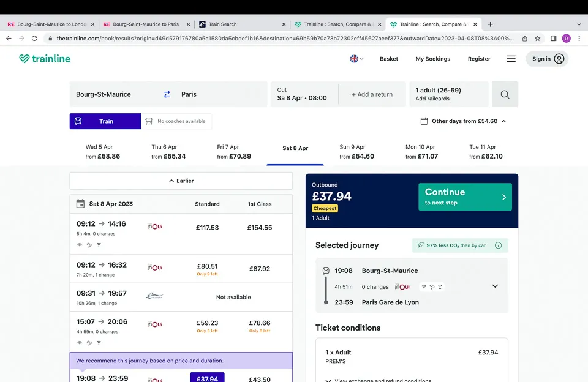Screen dimensions: 588x382
Task: Click the search magnifier button
Action: (505, 94)
